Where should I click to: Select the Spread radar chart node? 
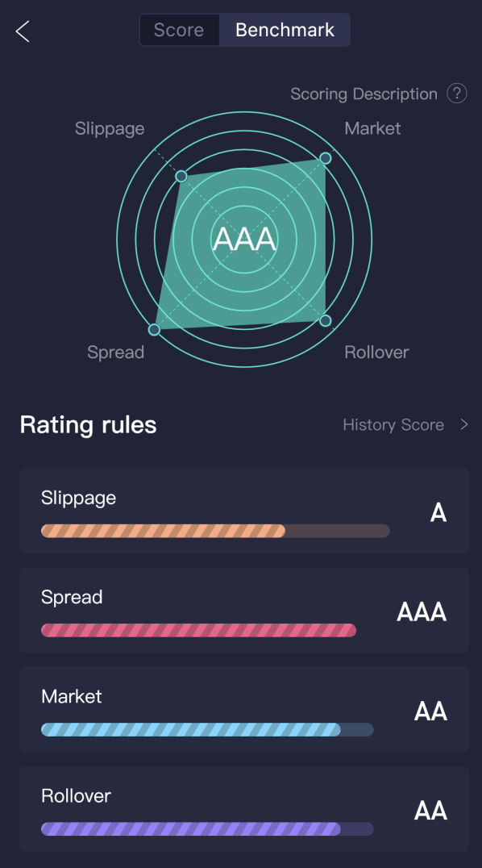pyautogui.click(x=155, y=329)
